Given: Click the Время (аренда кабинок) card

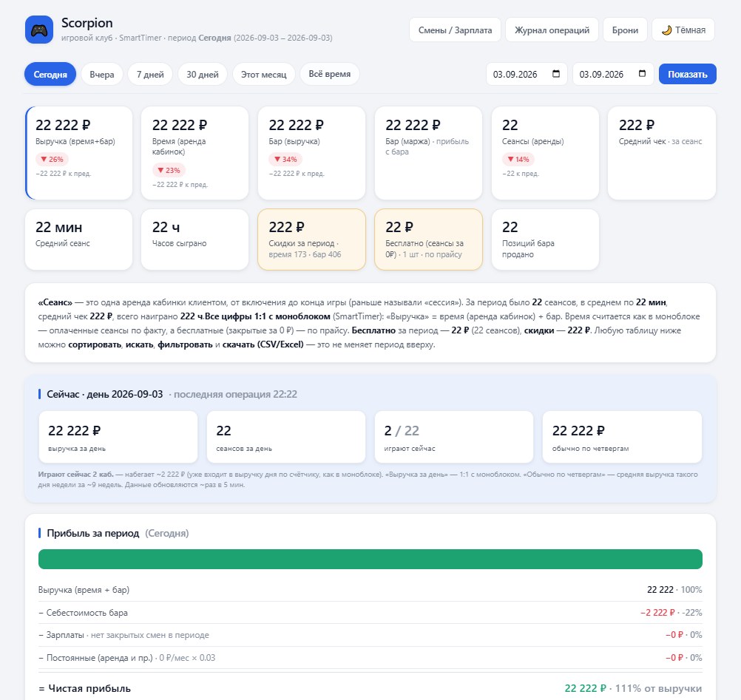Looking at the screenshot, I should tap(194, 152).
